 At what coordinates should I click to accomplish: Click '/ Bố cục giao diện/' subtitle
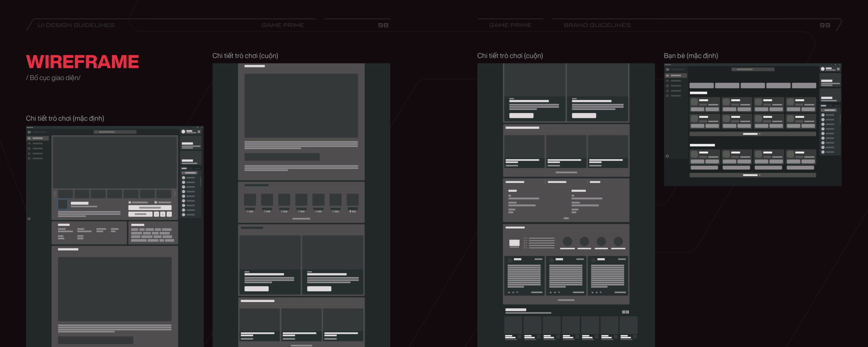53,78
